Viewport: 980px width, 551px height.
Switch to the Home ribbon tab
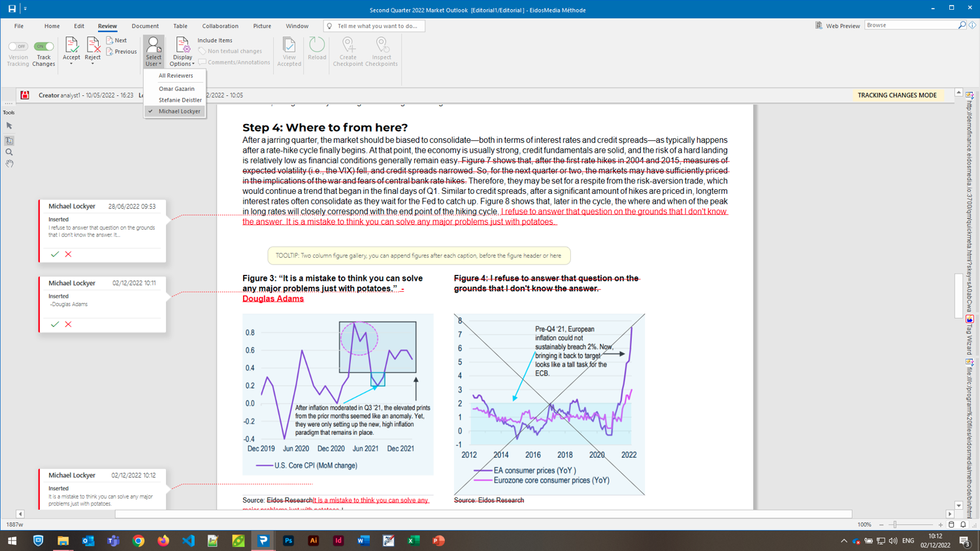(x=52, y=26)
